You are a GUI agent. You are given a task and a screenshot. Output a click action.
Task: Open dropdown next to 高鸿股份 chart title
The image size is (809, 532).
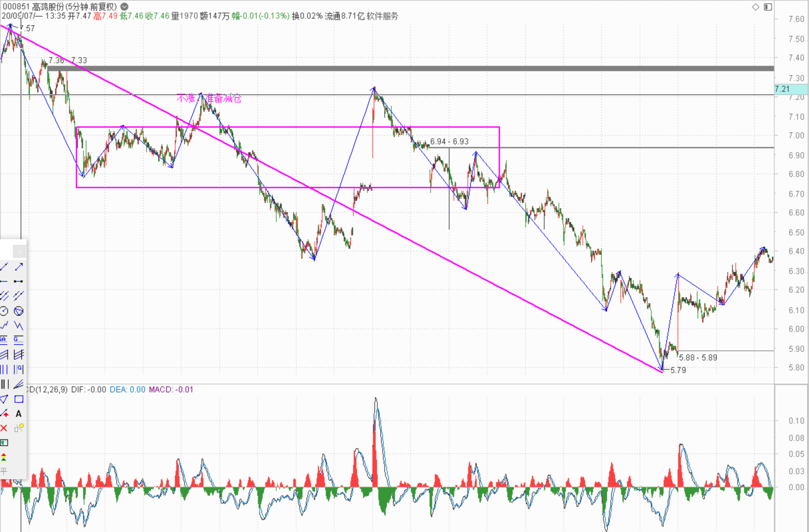125,7
